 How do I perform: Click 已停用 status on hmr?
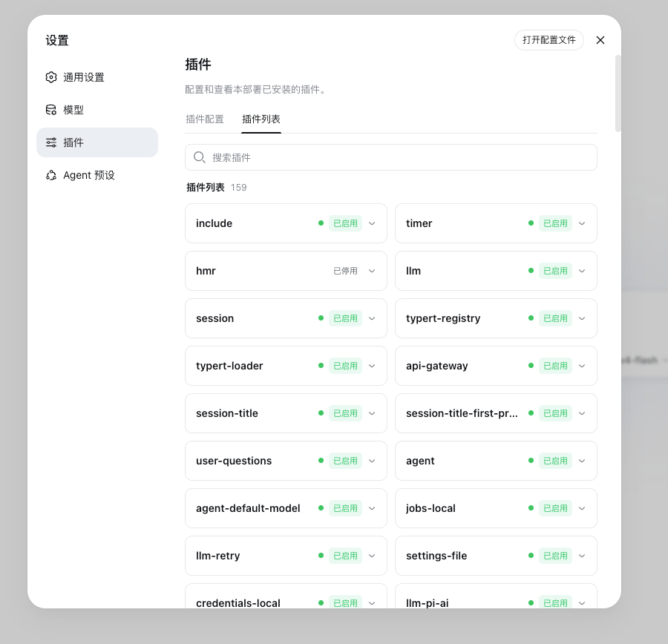coord(345,271)
